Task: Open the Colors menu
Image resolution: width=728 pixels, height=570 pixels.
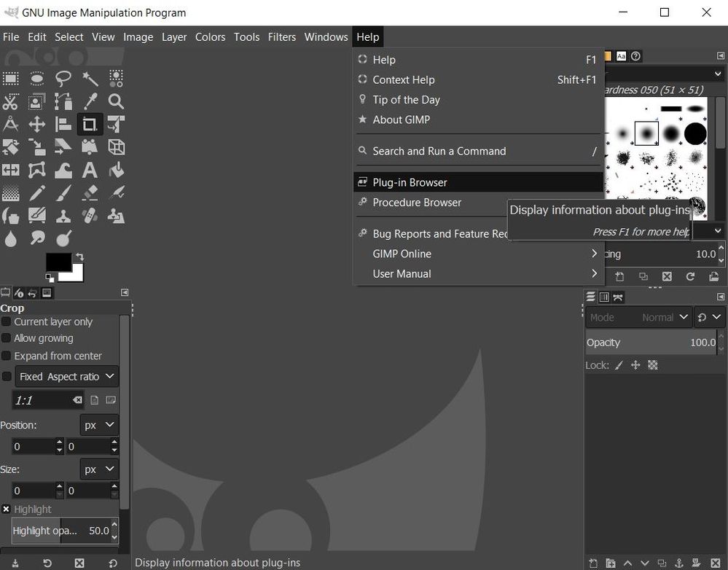Action: (211, 36)
